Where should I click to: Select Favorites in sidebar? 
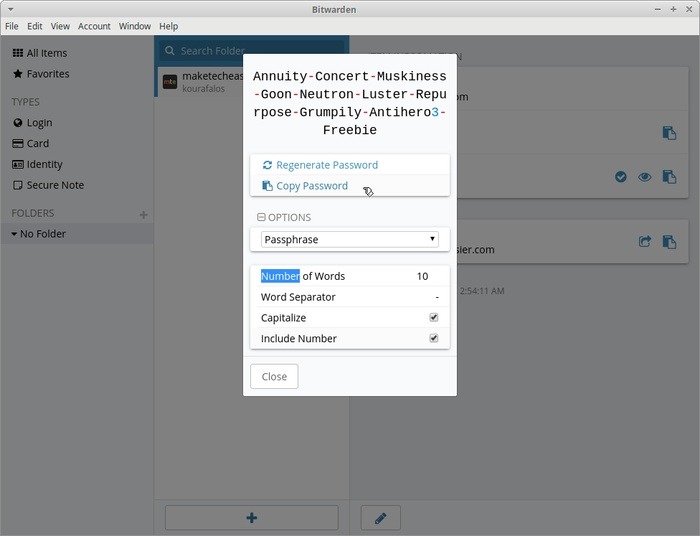click(x=41, y=74)
